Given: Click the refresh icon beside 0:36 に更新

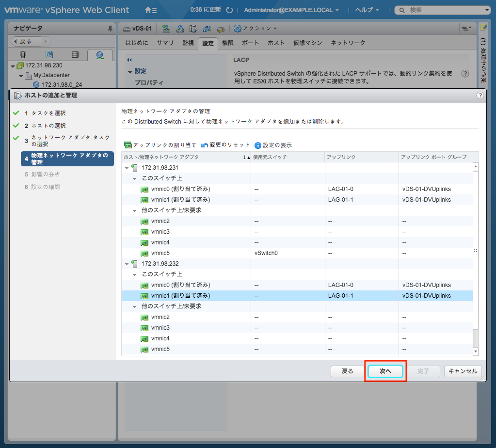Looking at the screenshot, I should pyautogui.click(x=229, y=10).
